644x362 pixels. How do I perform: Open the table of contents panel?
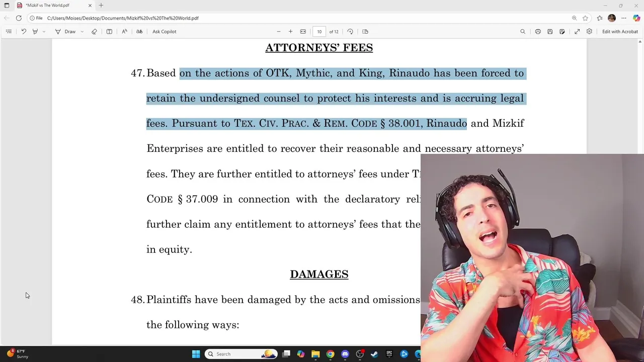(x=9, y=31)
